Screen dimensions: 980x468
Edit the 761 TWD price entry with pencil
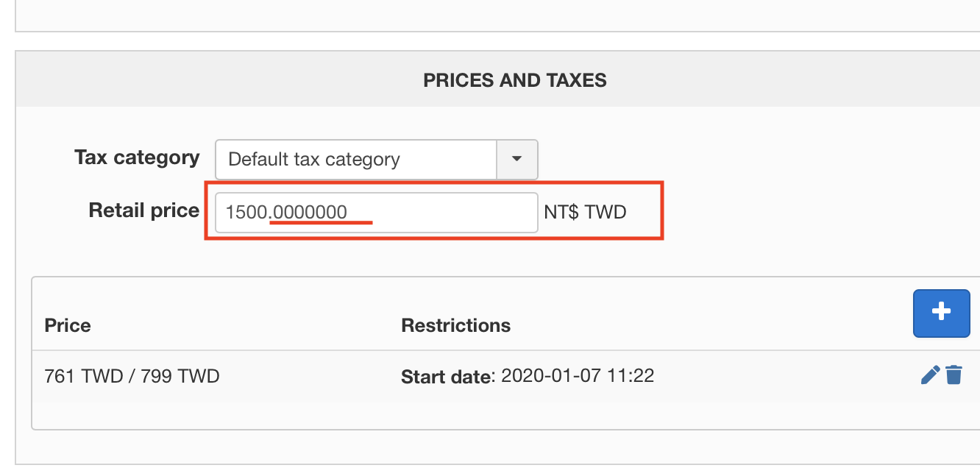(930, 375)
